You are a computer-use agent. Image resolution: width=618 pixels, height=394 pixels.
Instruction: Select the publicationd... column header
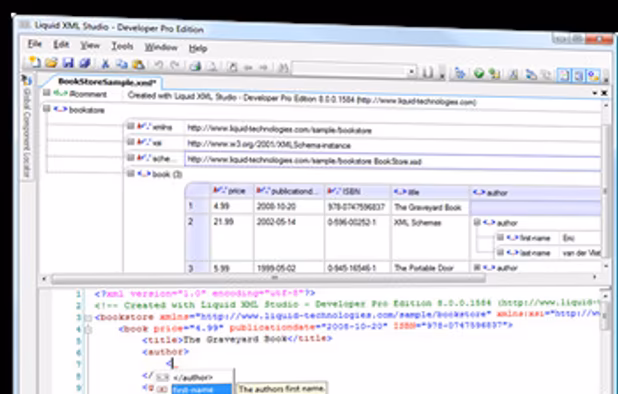[x=289, y=191]
